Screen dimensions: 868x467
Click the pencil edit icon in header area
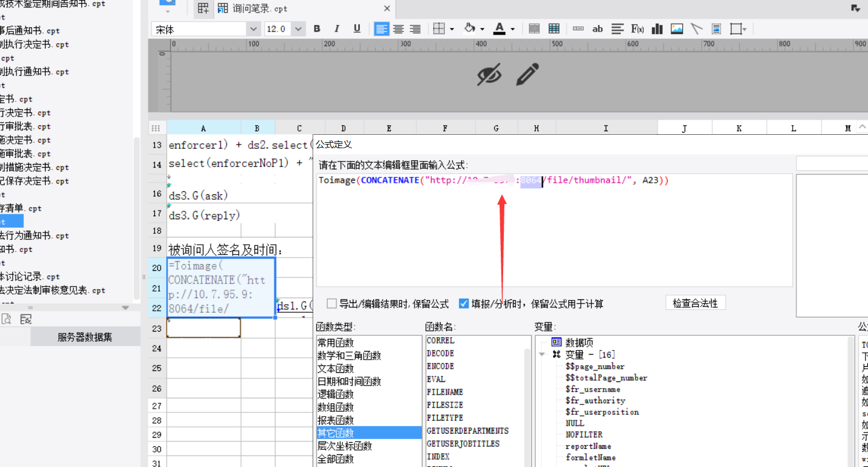pos(527,75)
